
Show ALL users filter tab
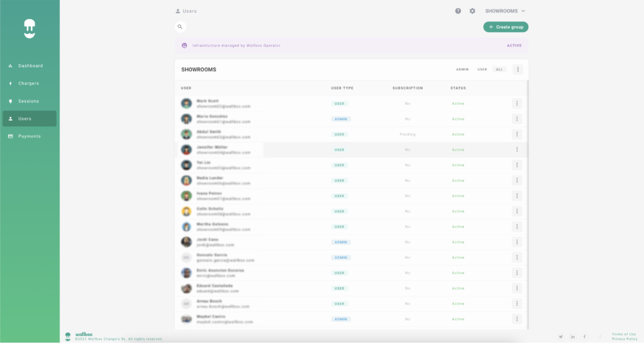[x=499, y=69]
